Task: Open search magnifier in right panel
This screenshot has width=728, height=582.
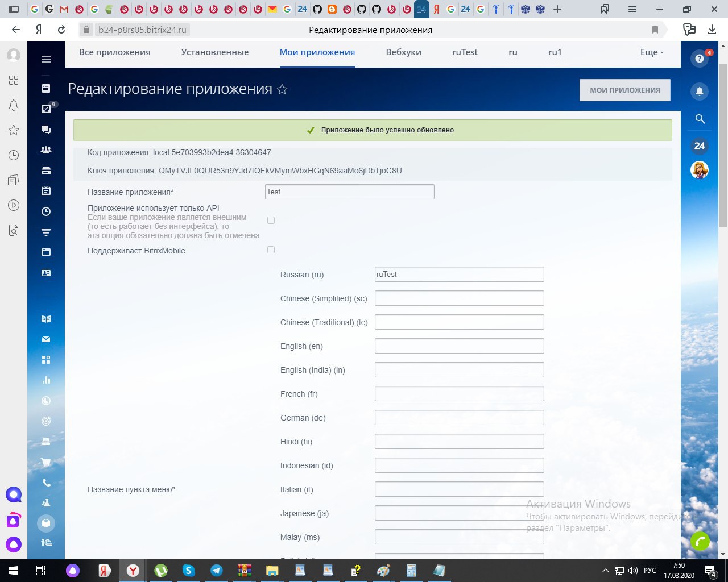Action: tap(700, 119)
